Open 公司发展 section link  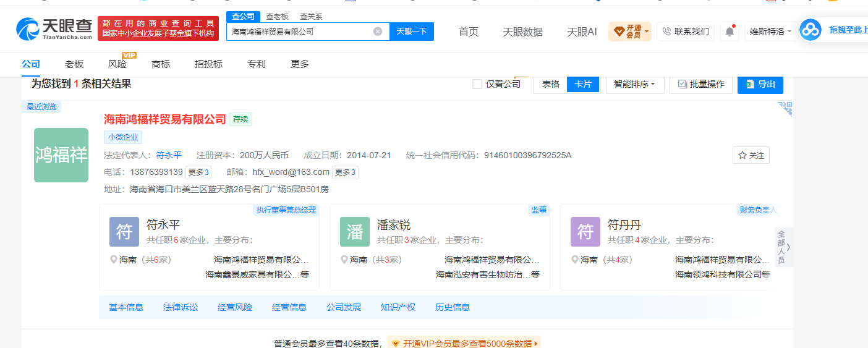pos(344,307)
